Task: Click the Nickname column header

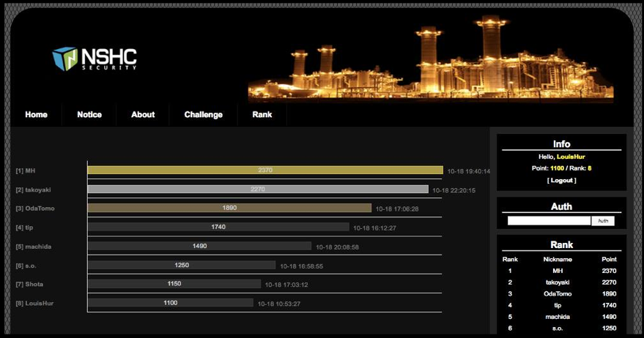Action: coord(558,259)
